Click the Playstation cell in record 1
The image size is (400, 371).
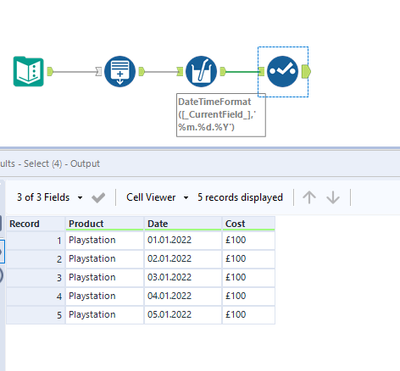[105, 240]
